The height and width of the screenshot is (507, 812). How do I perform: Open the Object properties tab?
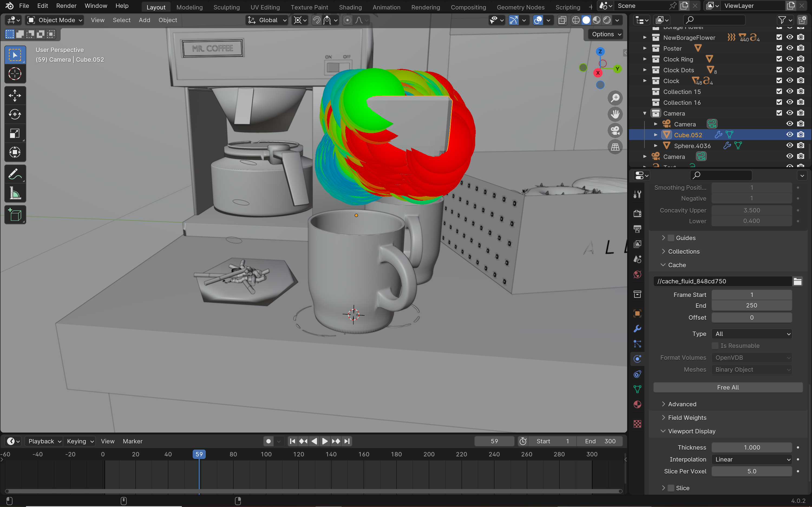tap(637, 313)
